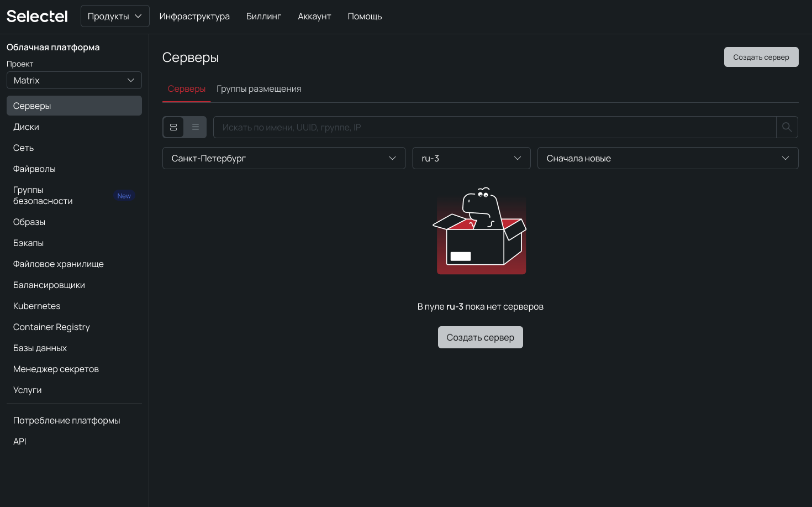The image size is (812, 507).
Task: Navigate to Файрволы
Action: click(74, 169)
